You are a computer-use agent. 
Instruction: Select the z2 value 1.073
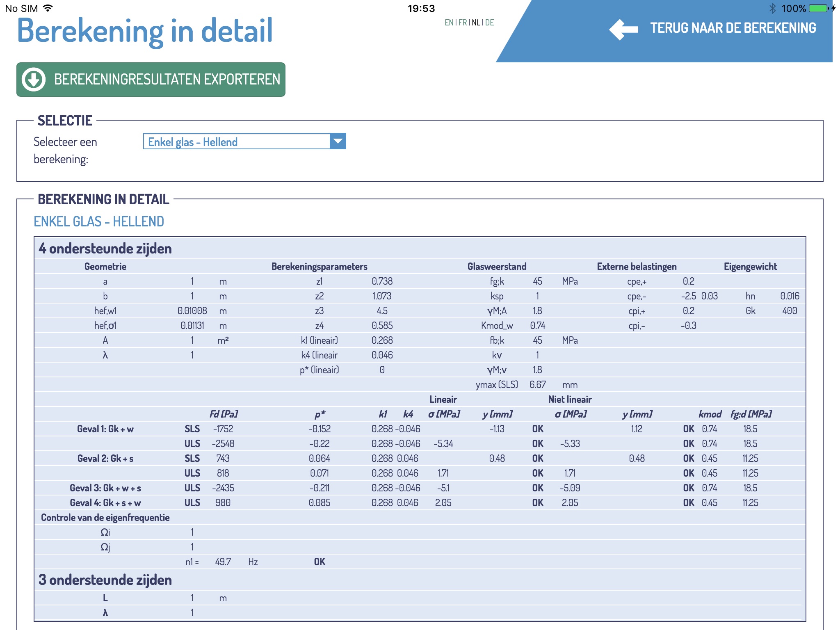point(382,296)
